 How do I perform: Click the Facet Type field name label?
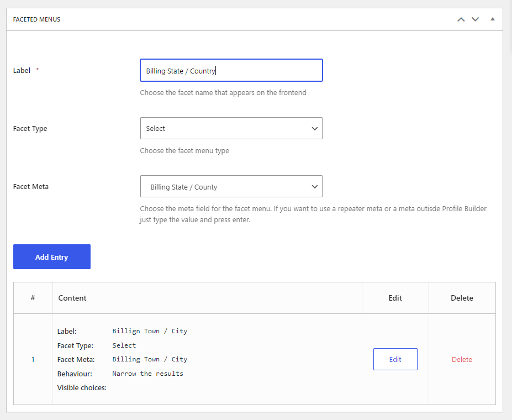pyautogui.click(x=30, y=128)
